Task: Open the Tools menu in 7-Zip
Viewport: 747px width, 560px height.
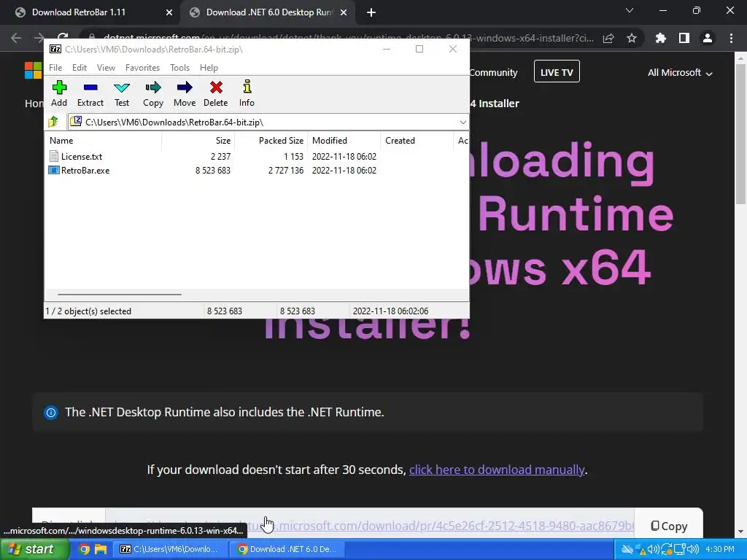Action: point(179,68)
